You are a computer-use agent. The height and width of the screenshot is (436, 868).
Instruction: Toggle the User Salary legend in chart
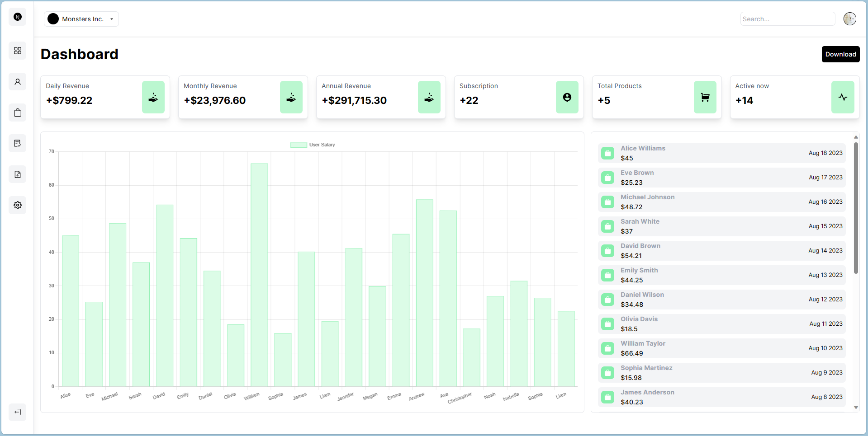[x=312, y=145]
